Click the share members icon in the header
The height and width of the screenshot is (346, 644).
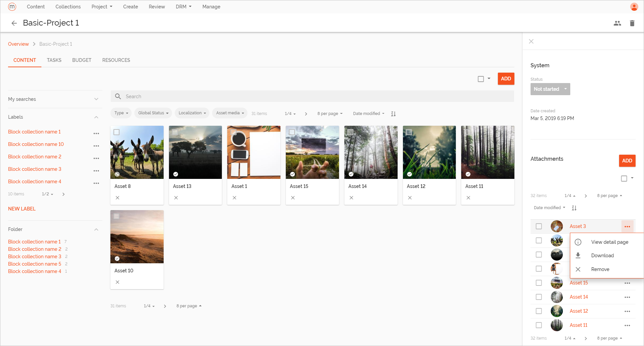pos(617,23)
